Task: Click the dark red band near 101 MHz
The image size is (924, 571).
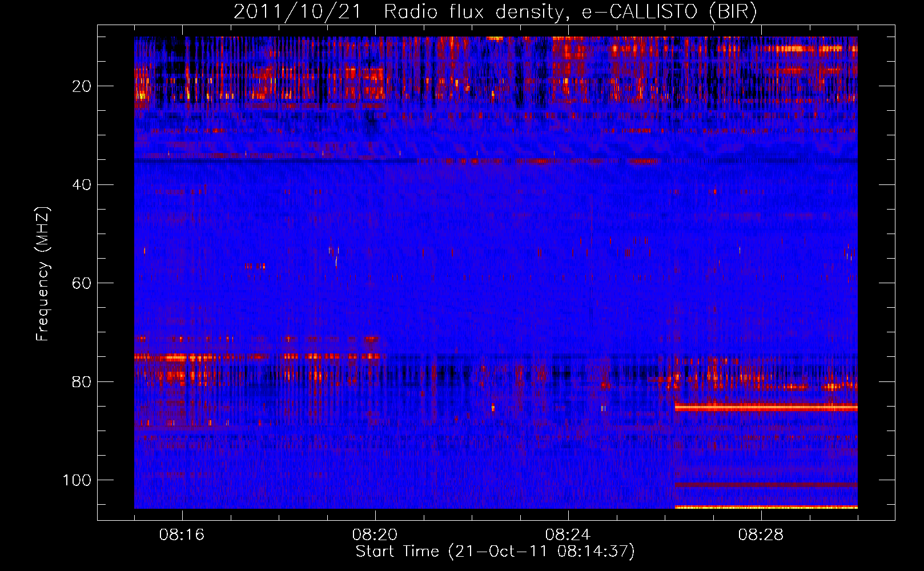Action: click(766, 485)
